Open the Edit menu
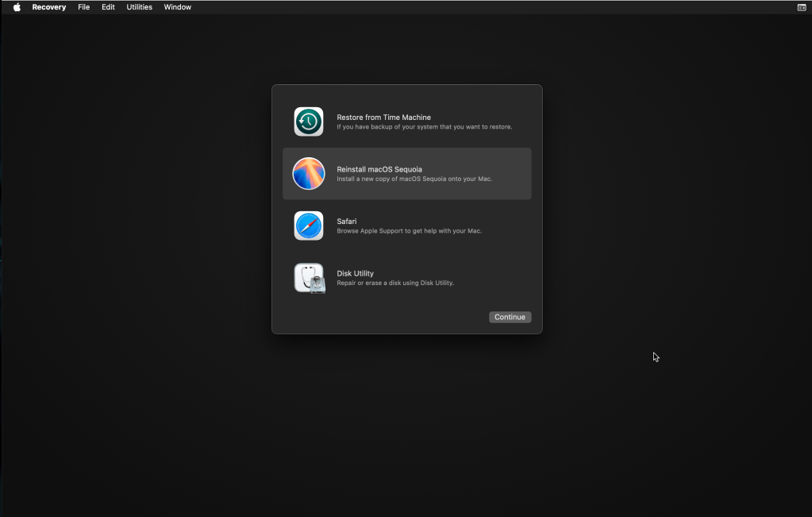The width and height of the screenshot is (812, 517). point(108,7)
